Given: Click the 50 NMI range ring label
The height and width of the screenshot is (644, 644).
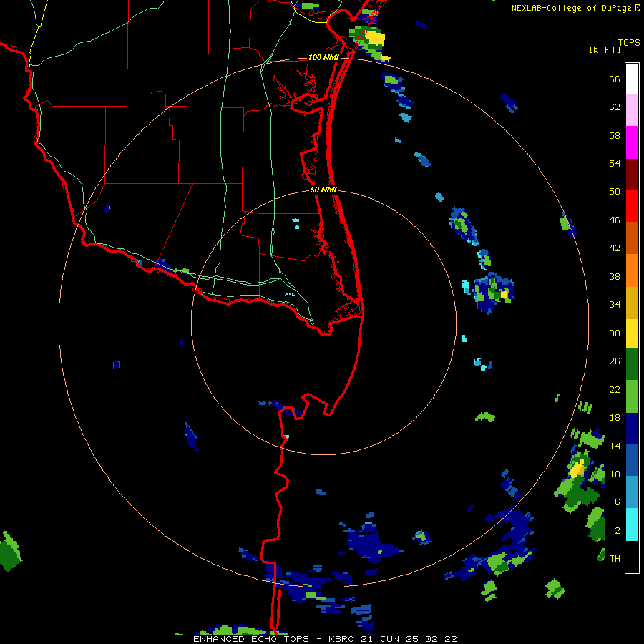Looking at the screenshot, I should 323,190.
